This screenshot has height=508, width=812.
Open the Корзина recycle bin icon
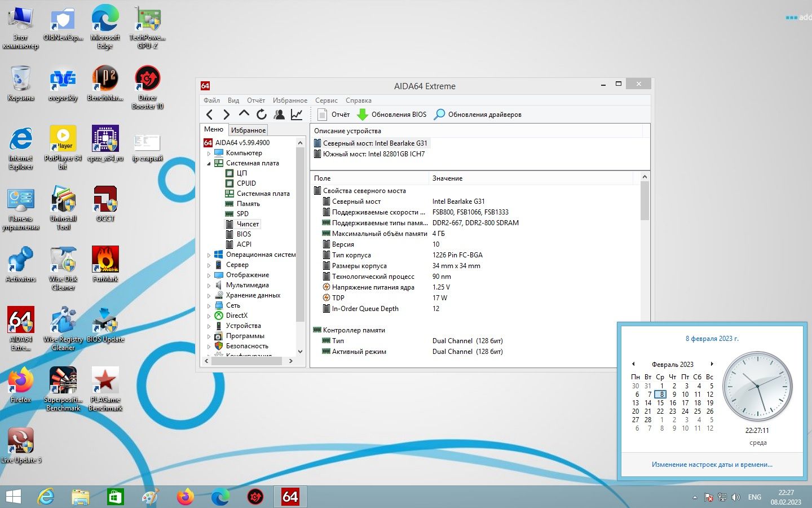[x=21, y=83]
